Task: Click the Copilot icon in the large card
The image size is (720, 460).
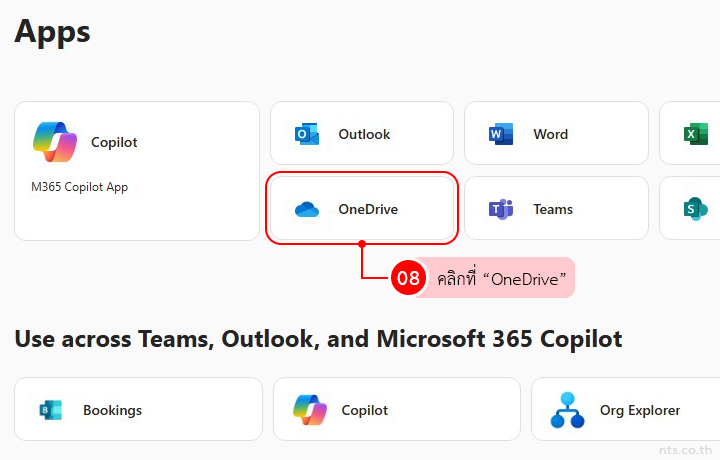Action: pyautogui.click(x=54, y=142)
